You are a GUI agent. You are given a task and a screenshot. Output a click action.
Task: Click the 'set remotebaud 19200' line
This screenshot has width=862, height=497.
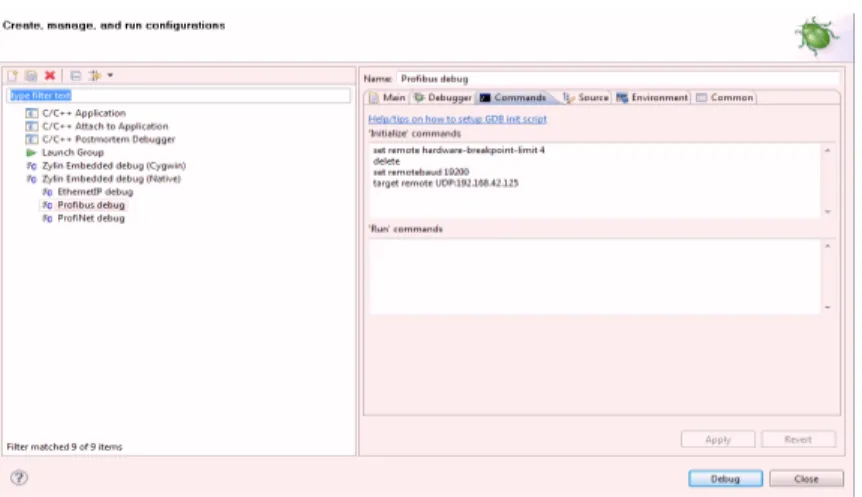(x=421, y=172)
